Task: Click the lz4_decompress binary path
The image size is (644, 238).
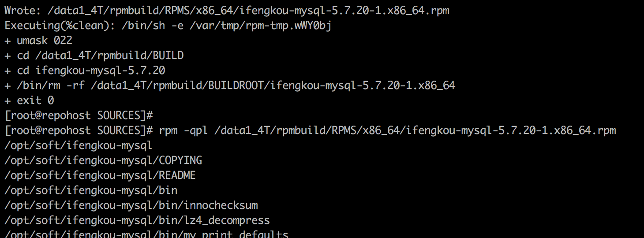Action: click(137, 220)
